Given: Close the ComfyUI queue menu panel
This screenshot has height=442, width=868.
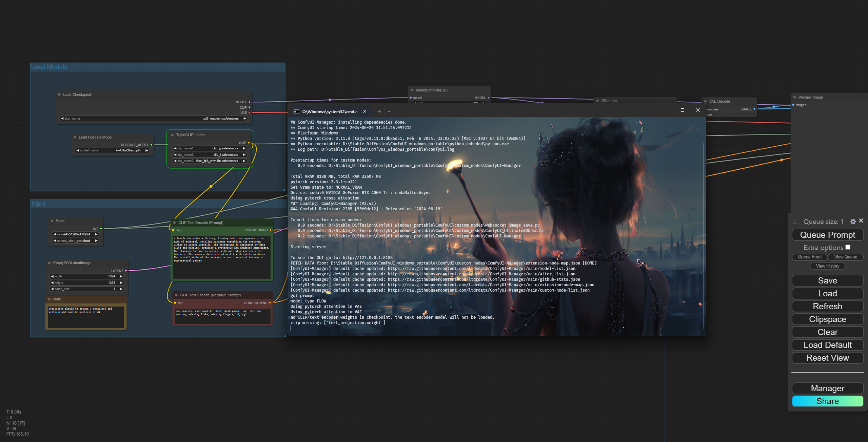Looking at the screenshot, I should click(861, 221).
